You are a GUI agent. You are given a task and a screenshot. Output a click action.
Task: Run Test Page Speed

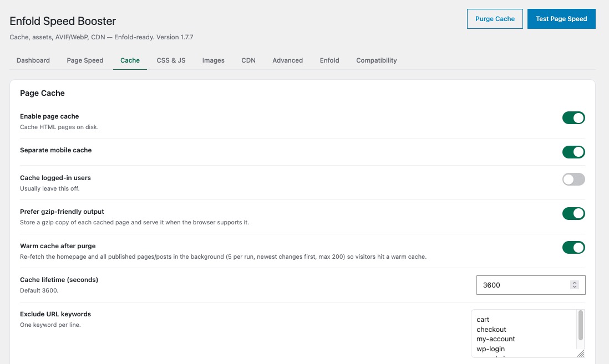pyautogui.click(x=561, y=19)
